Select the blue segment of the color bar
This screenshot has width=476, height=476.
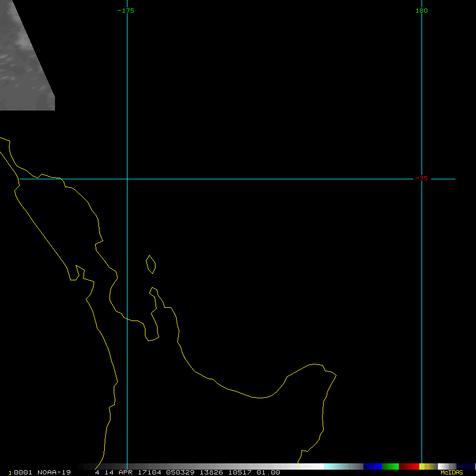coord(372,466)
